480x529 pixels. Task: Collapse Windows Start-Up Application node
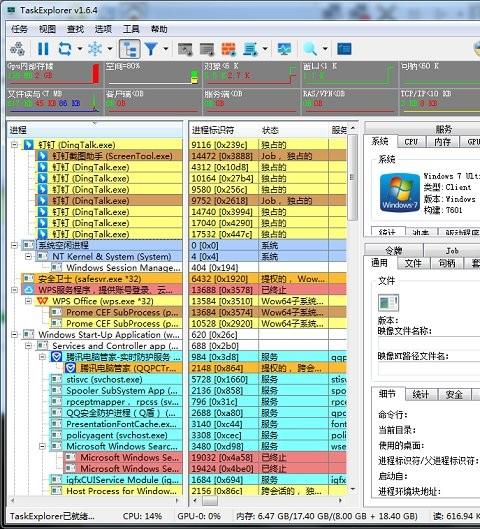(x=15, y=334)
